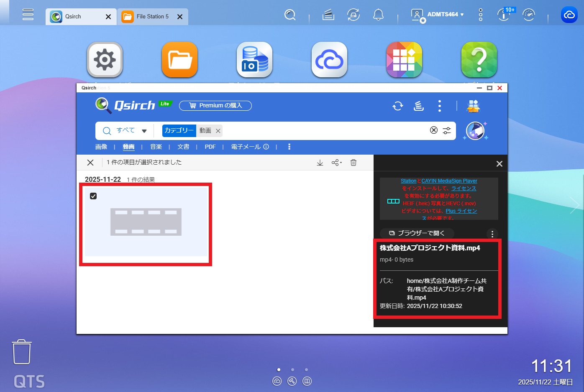Launch Control Panel gear desktop icon
Viewport: 584px width, 392px height.
point(105,60)
